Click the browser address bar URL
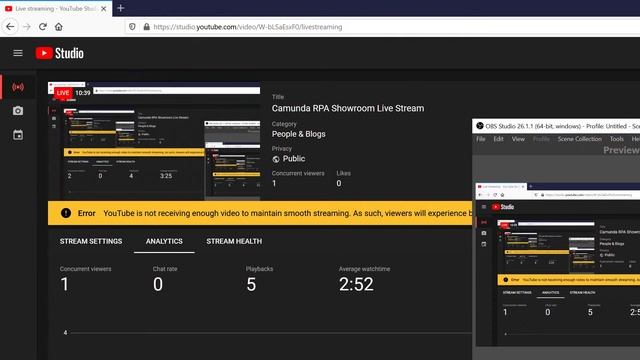This screenshot has height=360, width=640. click(x=248, y=27)
